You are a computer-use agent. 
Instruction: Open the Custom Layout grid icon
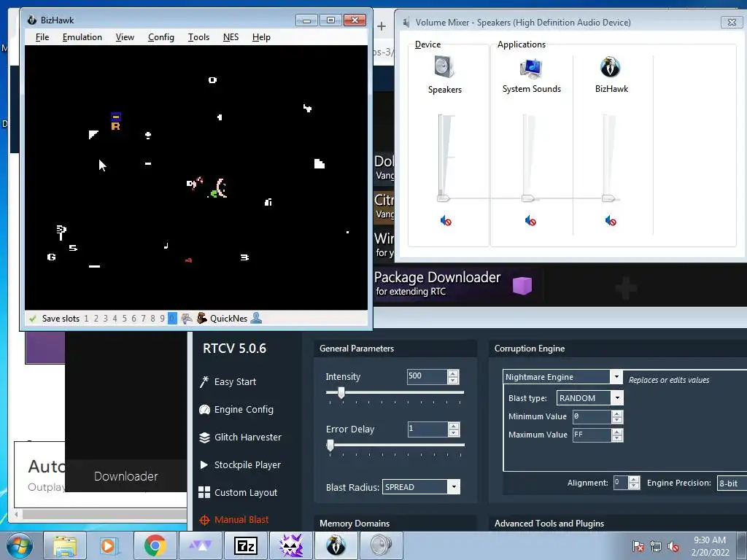click(204, 492)
